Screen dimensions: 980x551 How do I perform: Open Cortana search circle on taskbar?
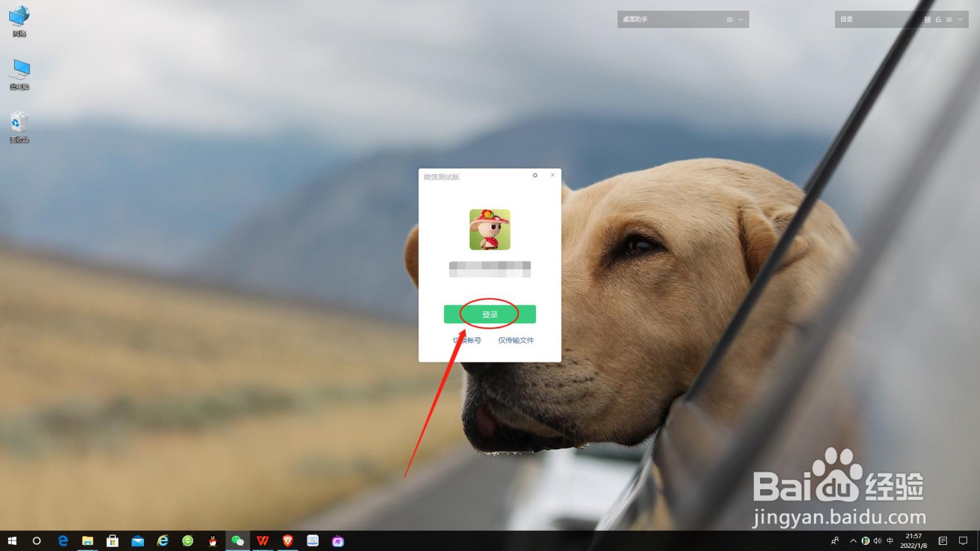click(x=37, y=541)
